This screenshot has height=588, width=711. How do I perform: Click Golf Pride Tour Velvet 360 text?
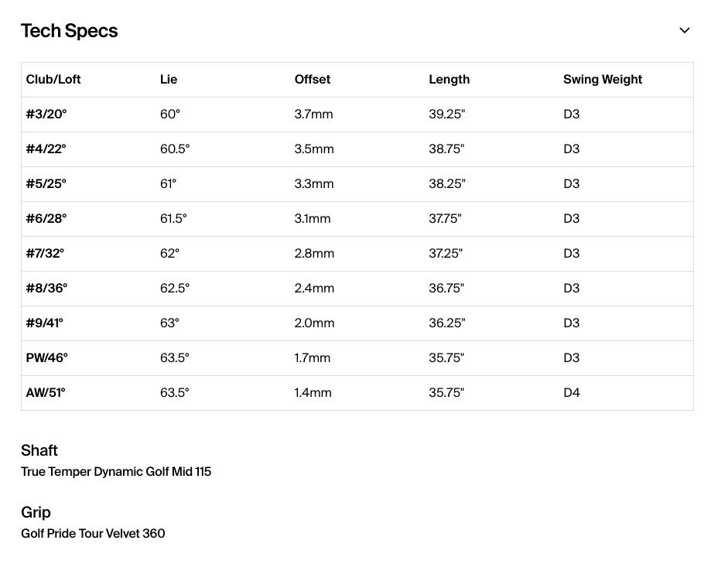[93, 534]
